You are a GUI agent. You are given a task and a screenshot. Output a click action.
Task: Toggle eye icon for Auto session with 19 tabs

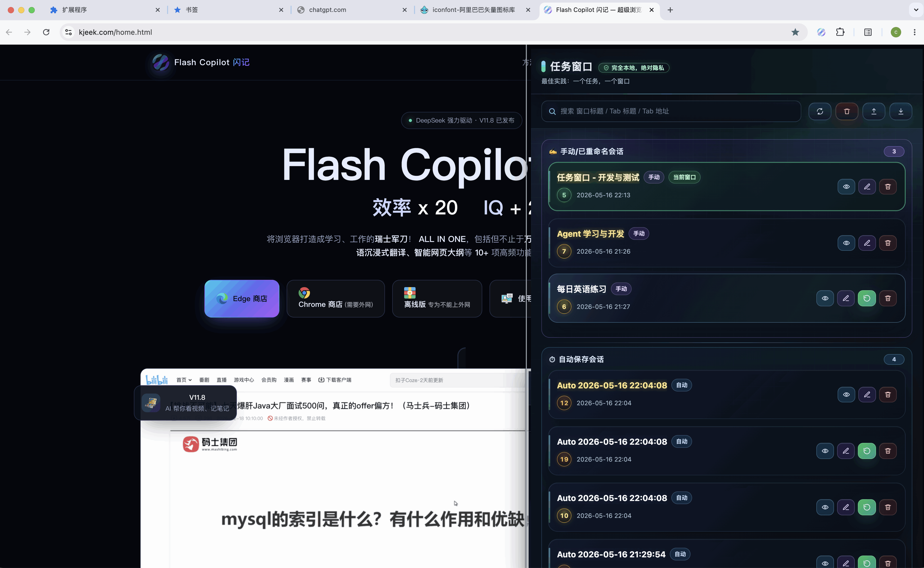825,451
